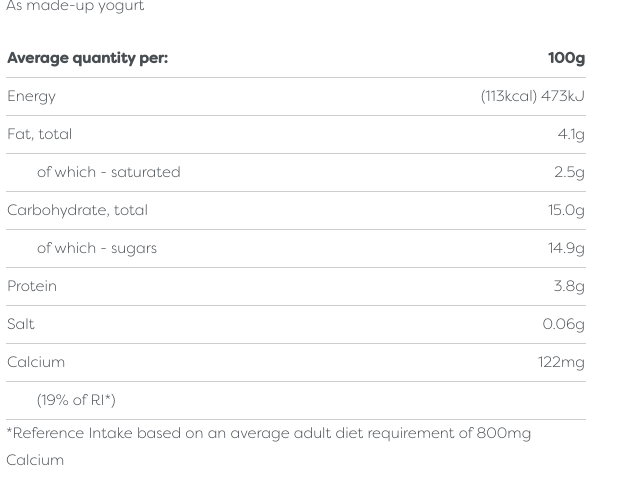
Task: Click the '*Reference Intake' footnote text
Action: point(268,433)
